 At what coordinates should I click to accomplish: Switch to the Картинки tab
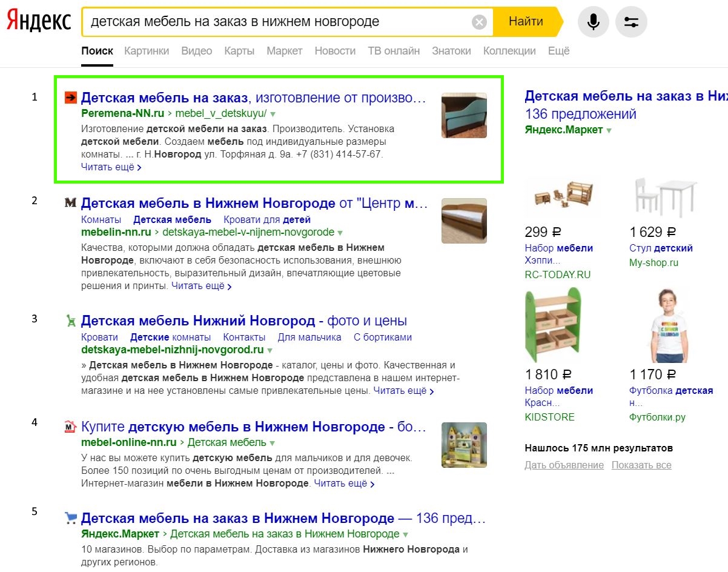pos(147,51)
